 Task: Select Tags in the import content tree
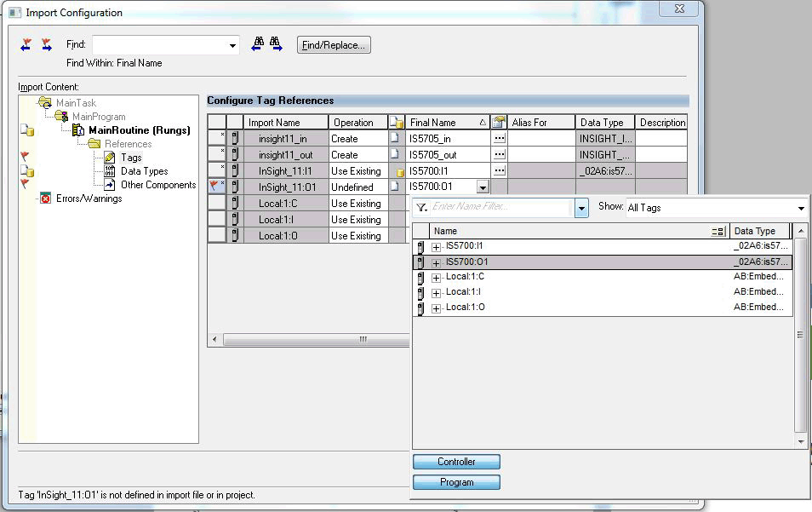click(x=131, y=158)
